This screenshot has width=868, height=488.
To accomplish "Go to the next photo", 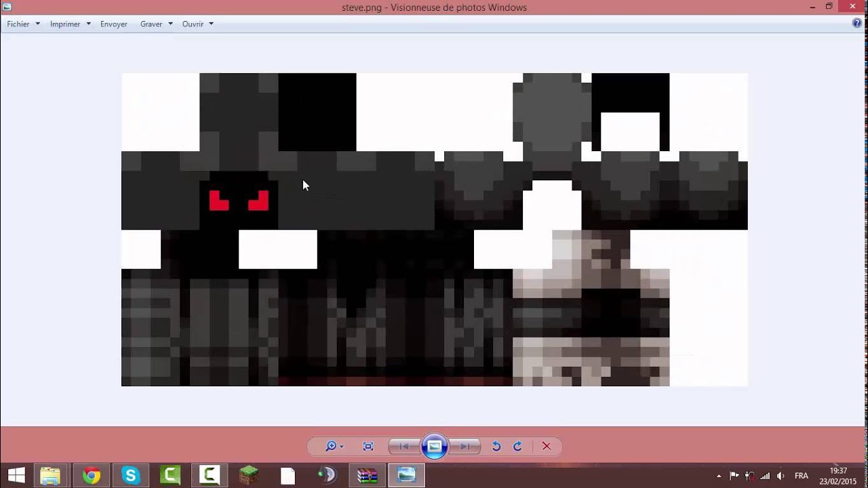I will [x=465, y=446].
